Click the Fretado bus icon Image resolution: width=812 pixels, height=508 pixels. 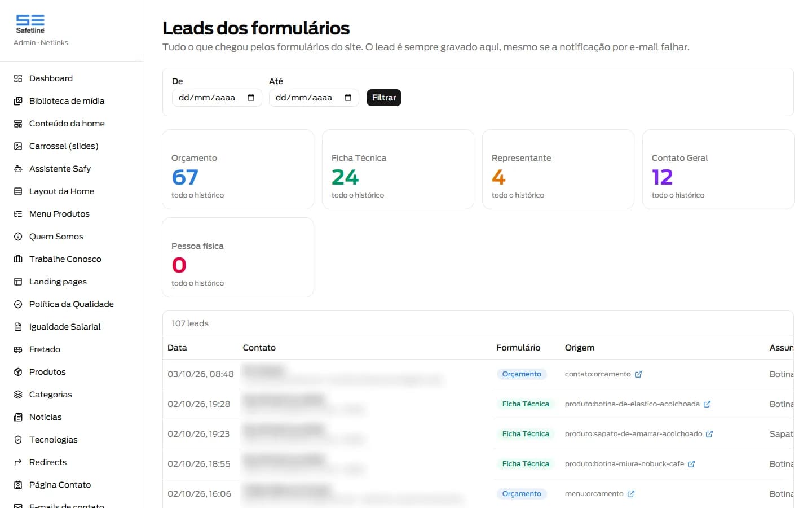point(18,349)
